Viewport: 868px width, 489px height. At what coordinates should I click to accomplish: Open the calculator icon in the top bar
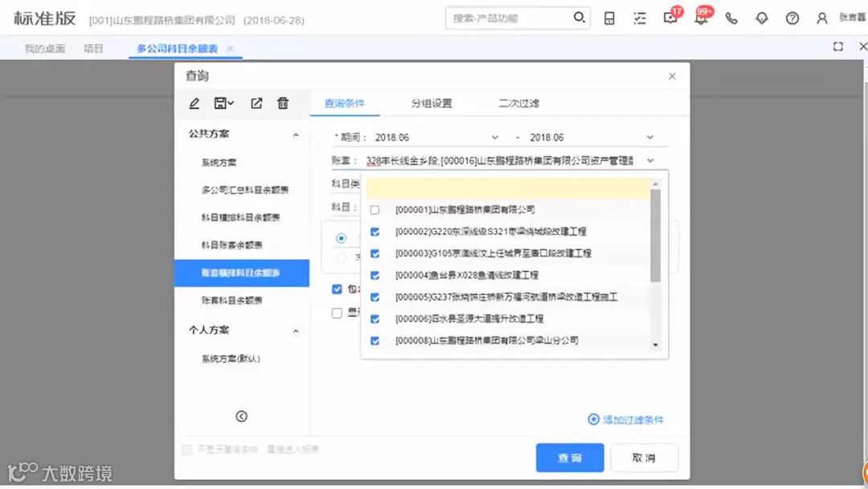pyautogui.click(x=609, y=18)
